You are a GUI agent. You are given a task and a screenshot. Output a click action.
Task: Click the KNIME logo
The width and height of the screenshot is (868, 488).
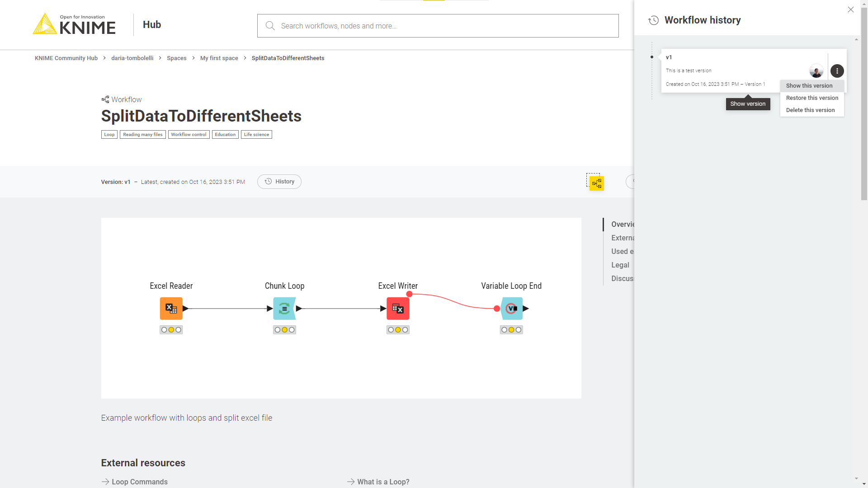pos(74,24)
